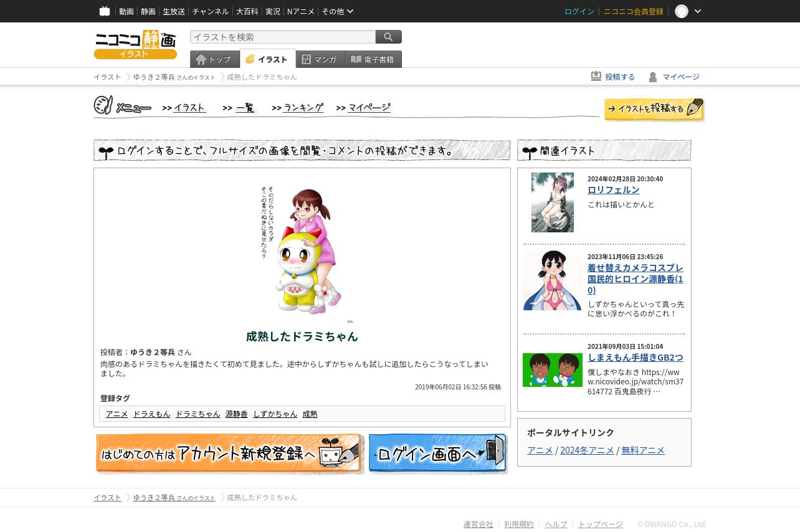The image size is (800, 532).
Task: Click portal link アニメ
Action: [540, 450]
